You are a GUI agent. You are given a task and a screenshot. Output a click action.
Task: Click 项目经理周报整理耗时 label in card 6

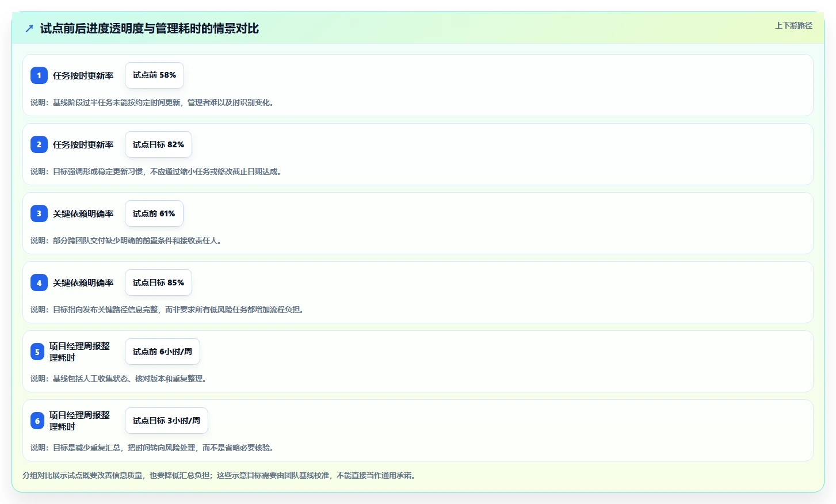pos(79,421)
